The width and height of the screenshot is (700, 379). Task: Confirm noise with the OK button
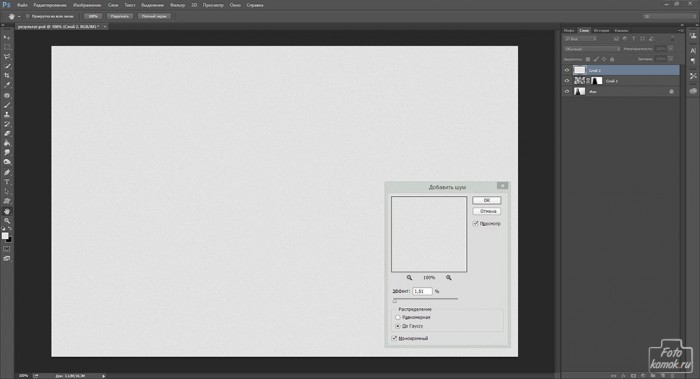487,200
